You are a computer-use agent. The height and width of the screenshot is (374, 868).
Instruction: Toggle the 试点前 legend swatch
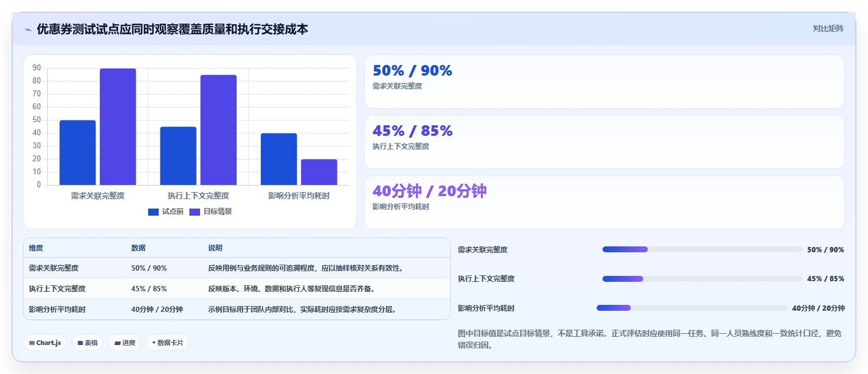click(x=153, y=212)
